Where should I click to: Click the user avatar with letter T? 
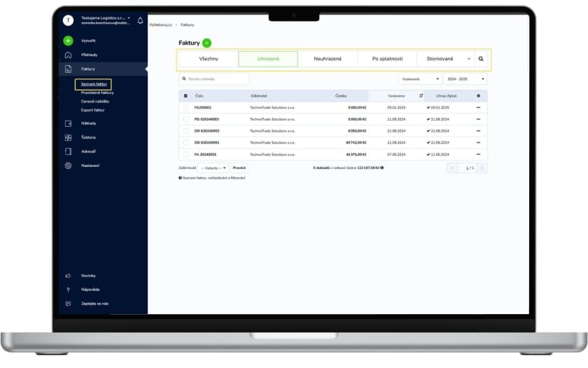point(68,20)
